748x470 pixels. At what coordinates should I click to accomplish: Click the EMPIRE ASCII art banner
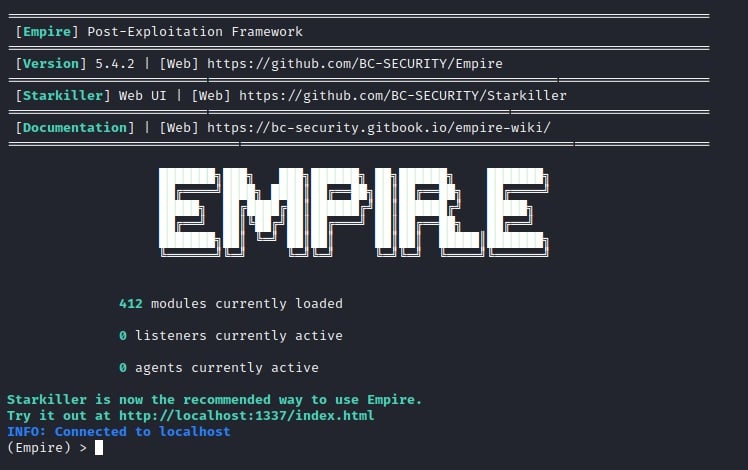(353, 212)
